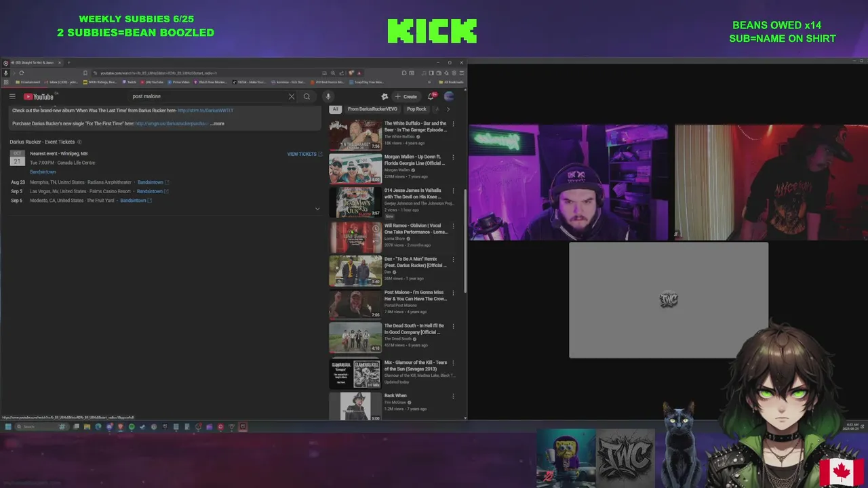Open Bandsintown link for Modesto Sep 6 event
Image resolution: width=868 pixels, height=488 pixels.
[x=136, y=201]
